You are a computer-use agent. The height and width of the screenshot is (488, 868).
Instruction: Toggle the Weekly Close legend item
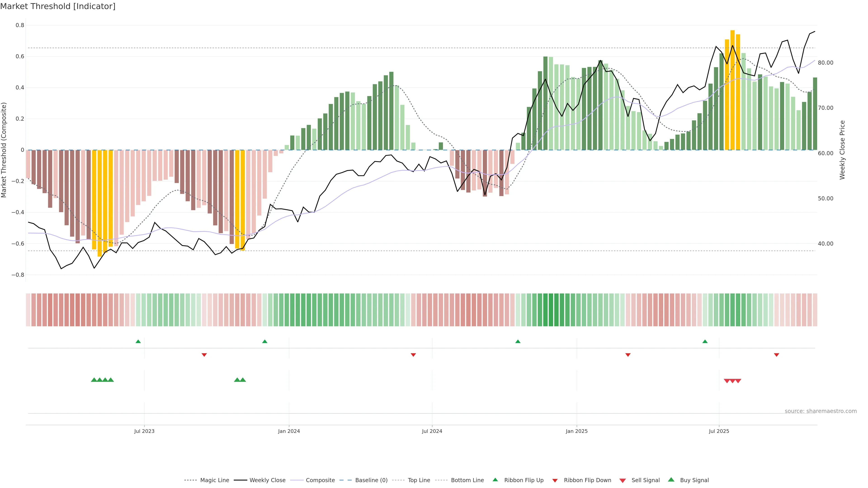click(267, 480)
